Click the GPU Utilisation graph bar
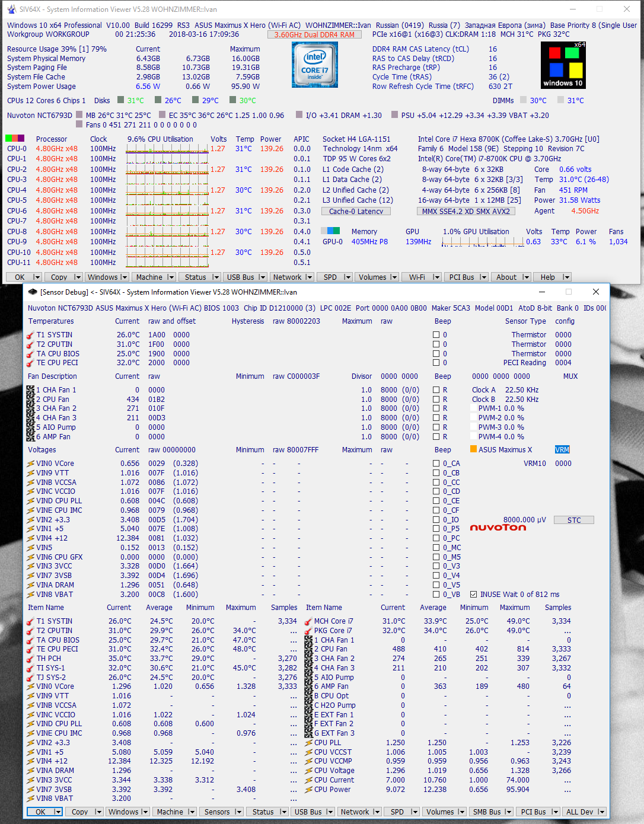 pyautogui.click(x=483, y=242)
